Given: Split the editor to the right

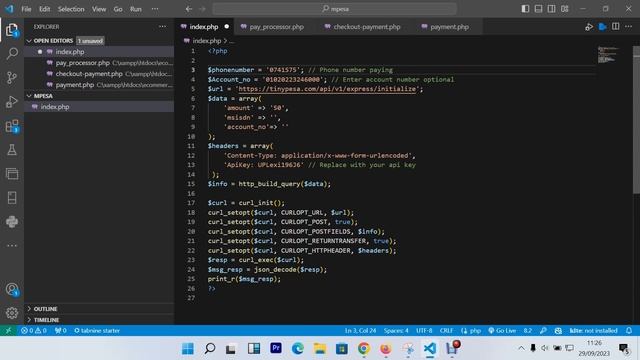Looking at the screenshot, I should (x=616, y=27).
